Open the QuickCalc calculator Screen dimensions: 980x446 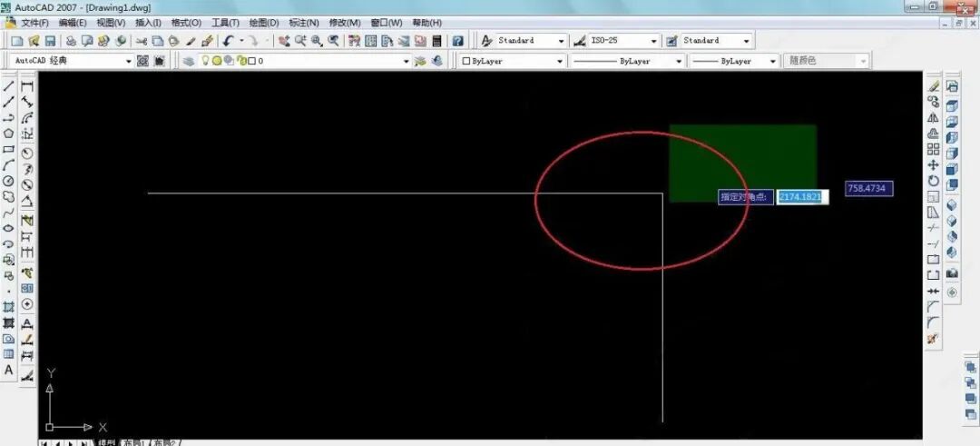click(x=436, y=41)
